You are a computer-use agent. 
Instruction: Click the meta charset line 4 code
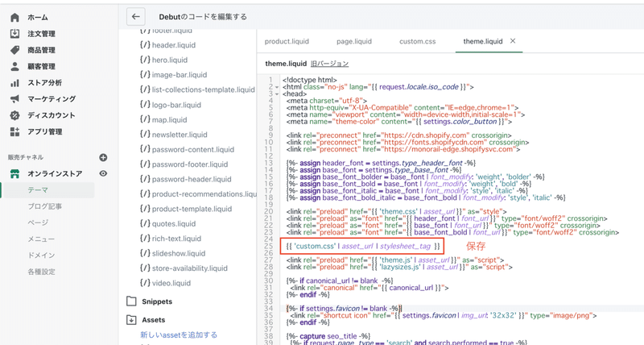click(x=327, y=101)
